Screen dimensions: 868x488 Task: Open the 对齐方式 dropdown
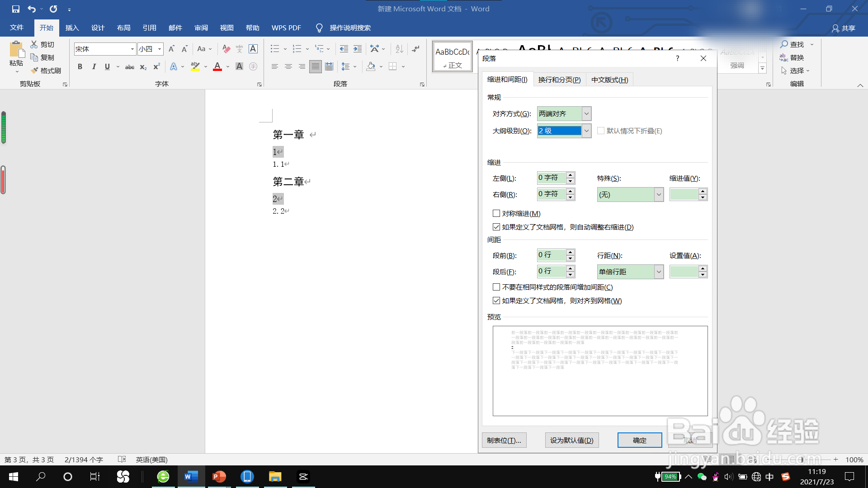pyautogui.click(x=586, y=114)
